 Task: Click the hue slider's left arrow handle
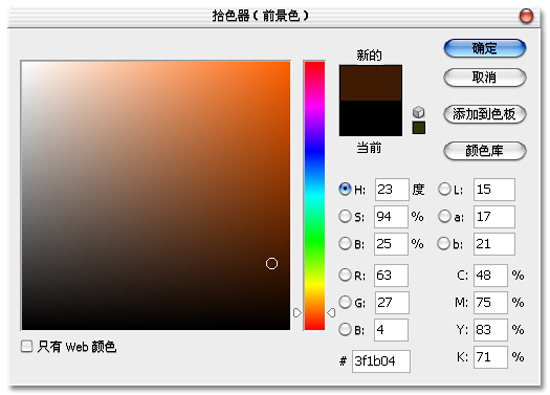point(297,313)
